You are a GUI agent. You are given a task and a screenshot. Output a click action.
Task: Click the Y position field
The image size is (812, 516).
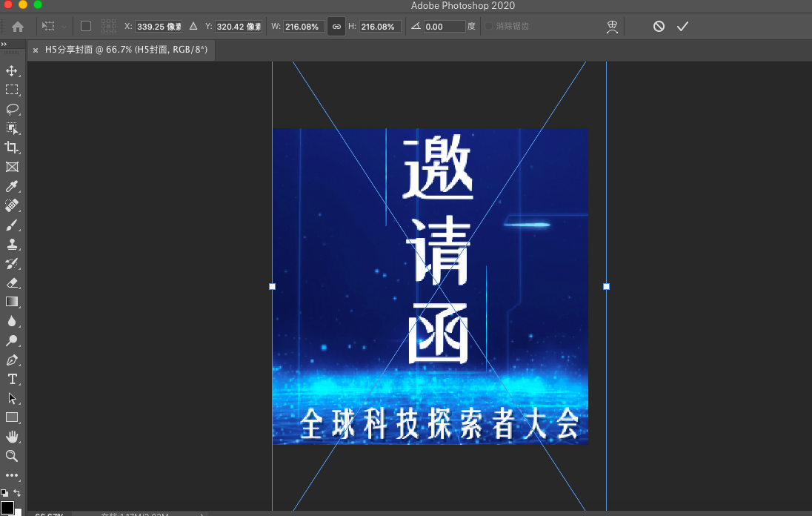click(x=239, y=27)
